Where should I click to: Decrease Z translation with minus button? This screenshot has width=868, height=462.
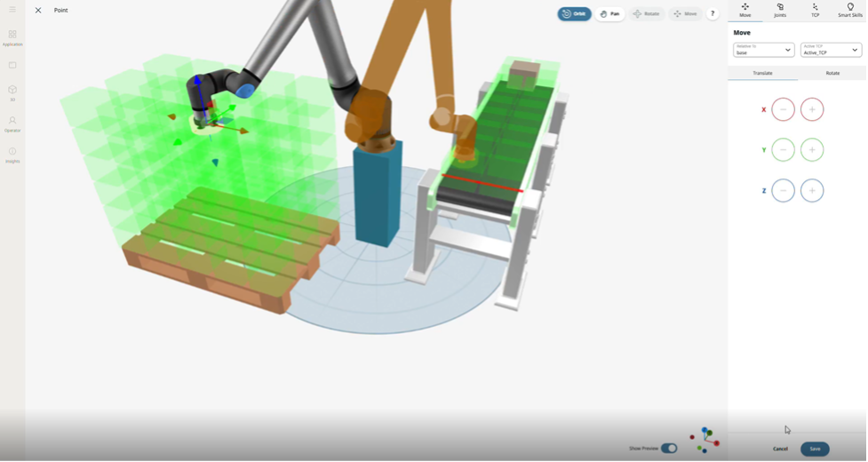(x=783, y=190)
